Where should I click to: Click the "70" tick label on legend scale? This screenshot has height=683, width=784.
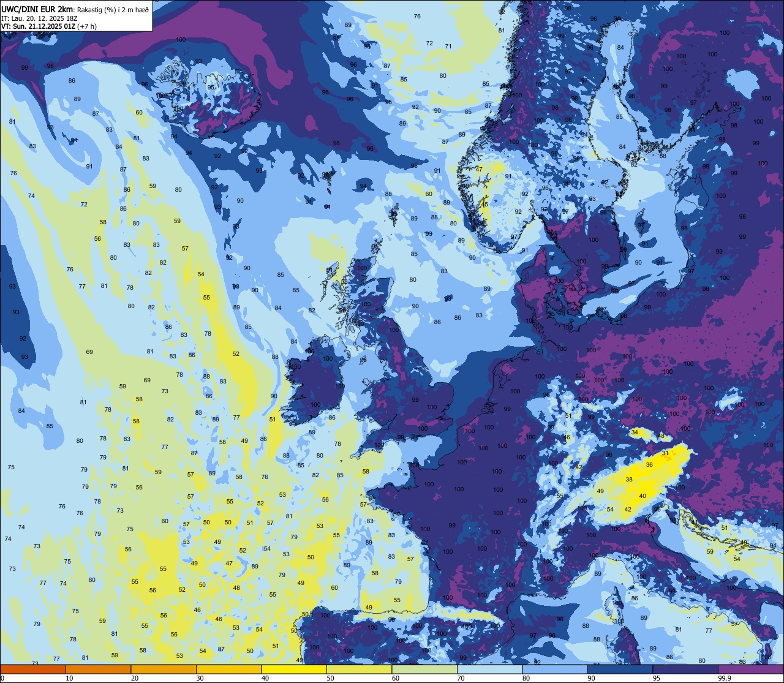pyautogui.click(x=461, y=678)
